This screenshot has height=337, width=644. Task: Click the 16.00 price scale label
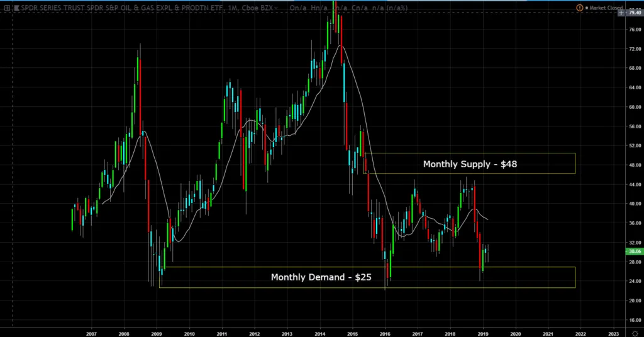pos(635,320)
